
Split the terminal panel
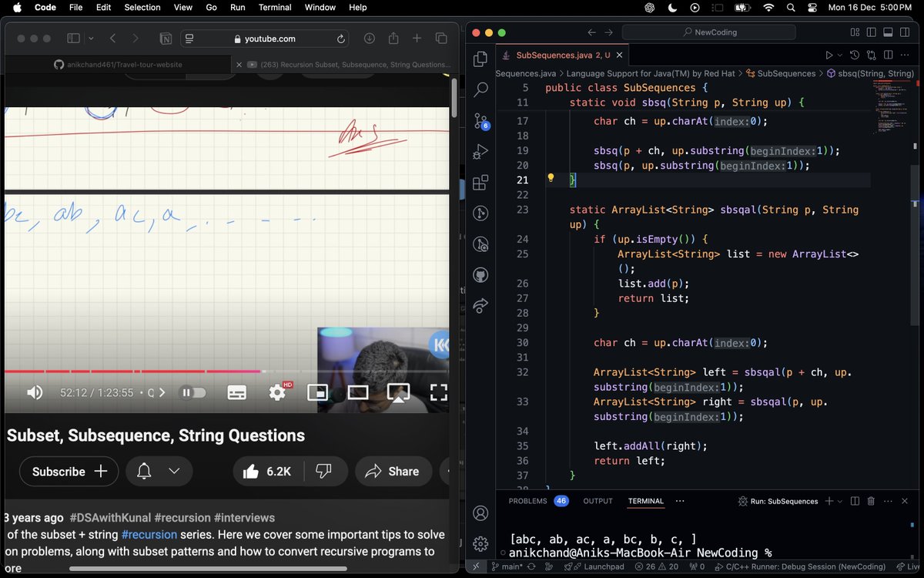click(855, 501)
